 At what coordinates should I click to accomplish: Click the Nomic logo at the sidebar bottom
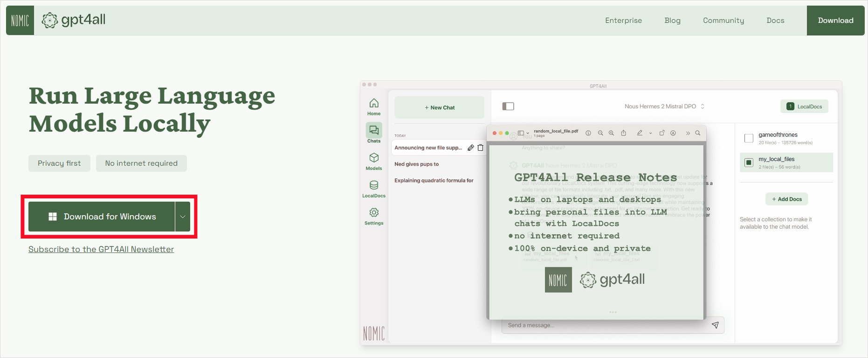coord(374,333)
